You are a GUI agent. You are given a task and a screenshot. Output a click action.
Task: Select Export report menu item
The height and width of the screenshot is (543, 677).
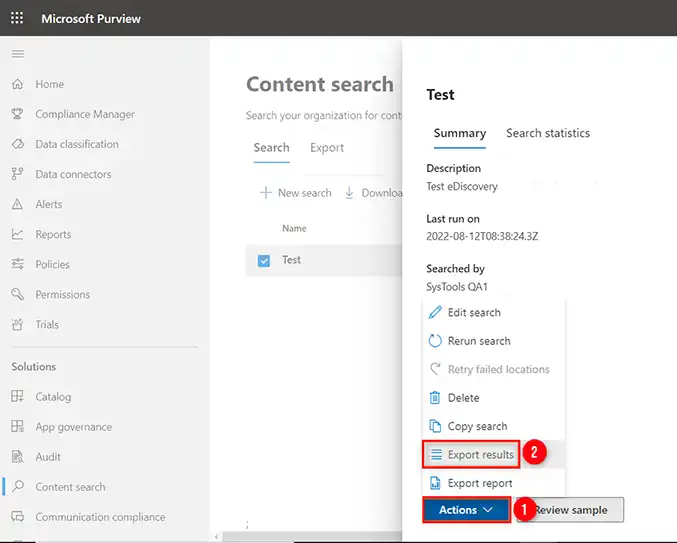(x=480, y=483)
